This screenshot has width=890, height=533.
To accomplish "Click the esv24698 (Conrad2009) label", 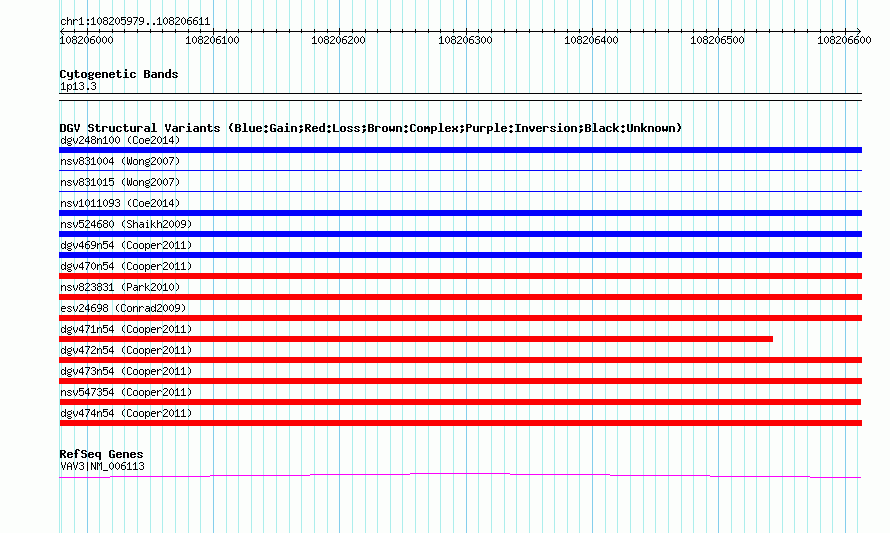I will pyautogui.click(x=123, y=308).
